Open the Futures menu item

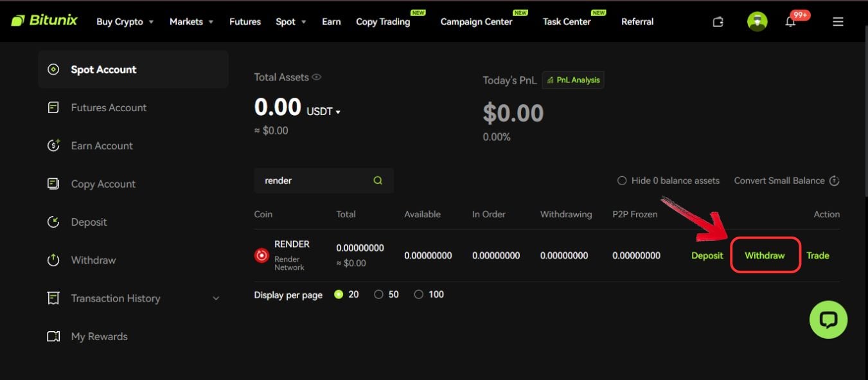[x=245, y=22]
